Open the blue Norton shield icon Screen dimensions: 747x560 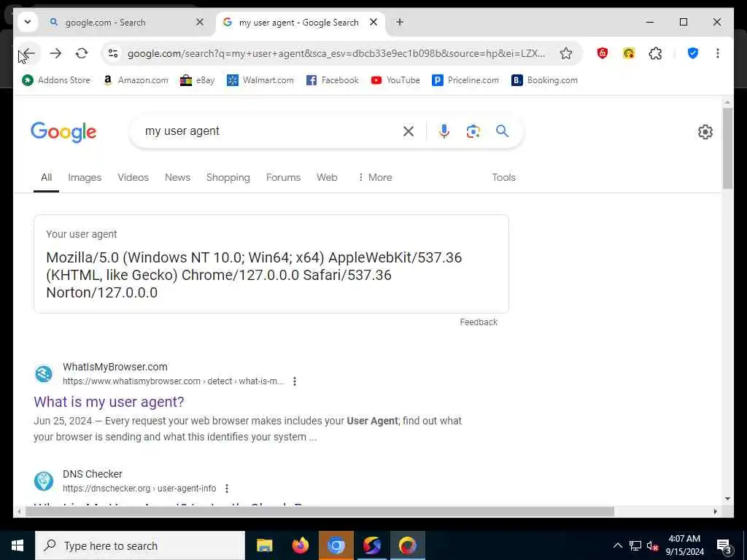click(x=693, y=53)
